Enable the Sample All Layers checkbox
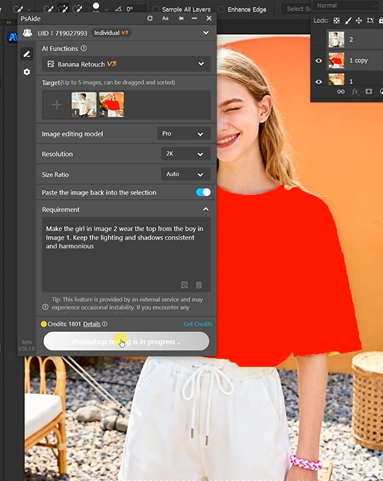Viewport: 383px width, 481px height. coord(156,9)
